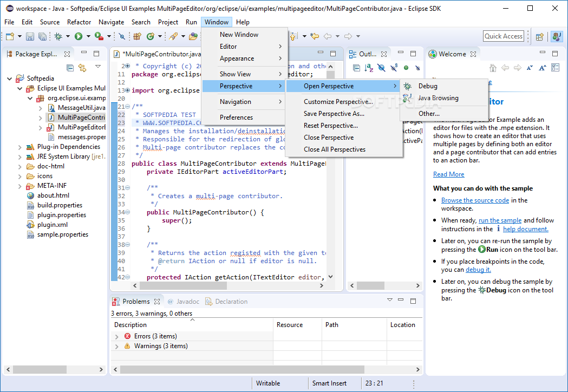Click the Debug bug icon in perspective submenu
Screen dimensions: 568x392
pyautogui.click(x=408, y=86)
